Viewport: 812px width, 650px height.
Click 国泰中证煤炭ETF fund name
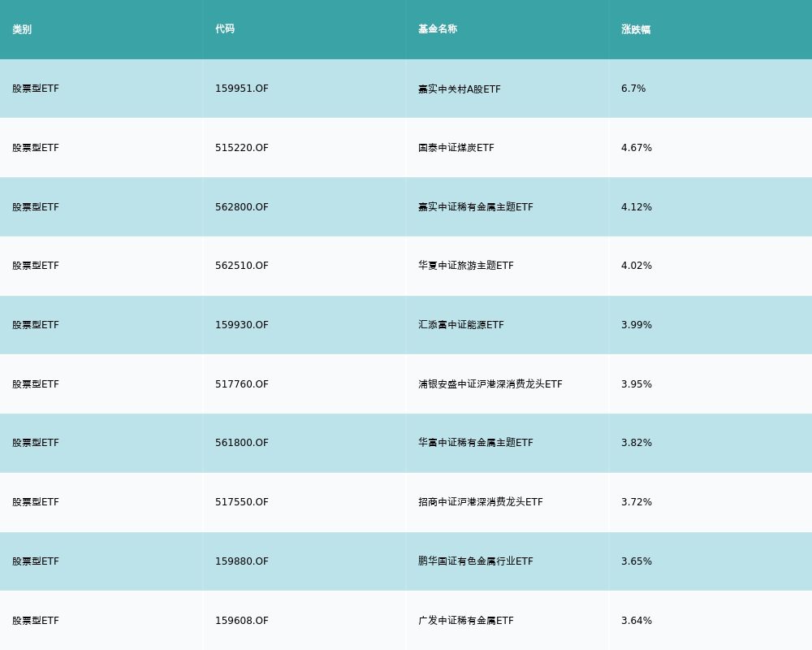[x=456, y=148]
